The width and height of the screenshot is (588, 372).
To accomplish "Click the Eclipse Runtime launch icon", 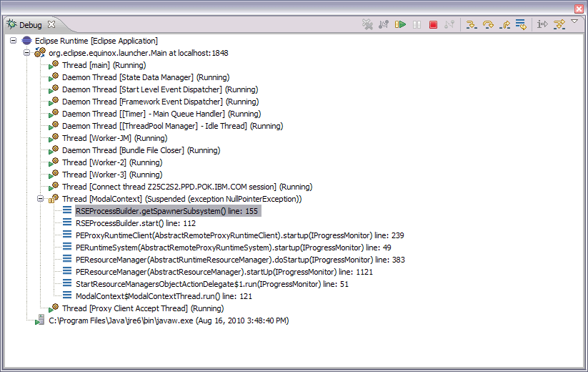I will click(x=26, y=41).
